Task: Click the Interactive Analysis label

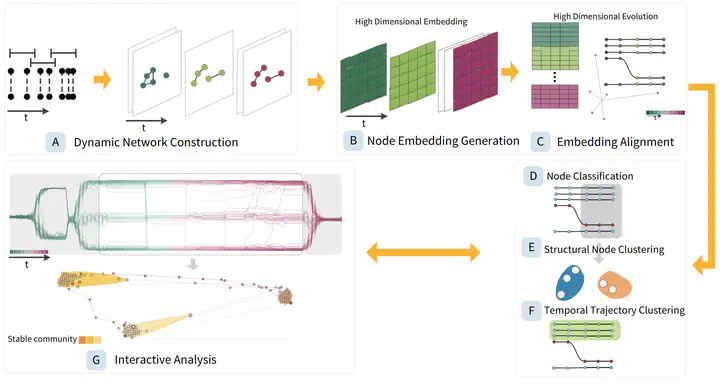Action: [x=165, y=360]
